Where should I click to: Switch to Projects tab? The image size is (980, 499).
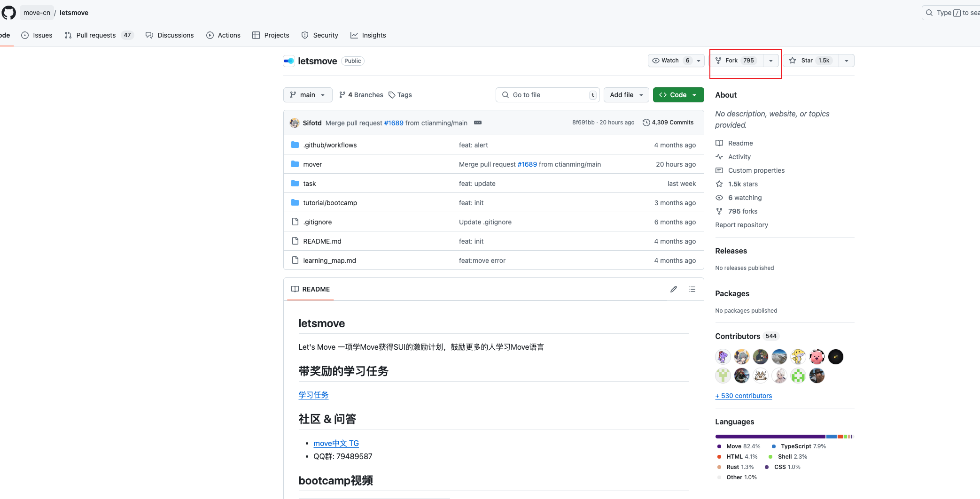click(x=271, y=35)
